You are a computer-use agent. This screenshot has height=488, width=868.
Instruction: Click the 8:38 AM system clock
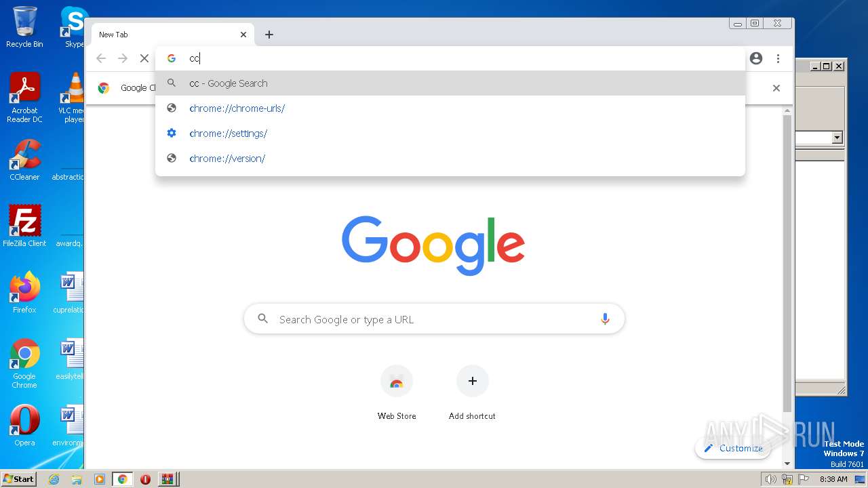[x=833, y=479]
